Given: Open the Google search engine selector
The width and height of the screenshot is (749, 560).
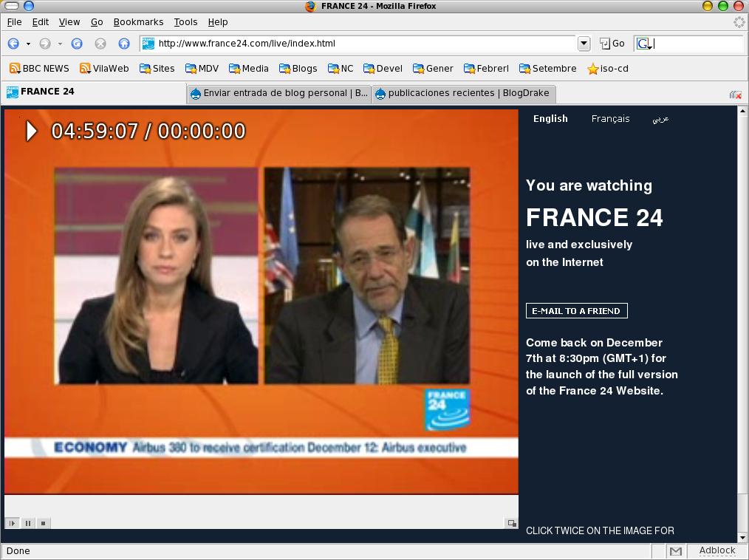Looking at the screenshot, I should point(644,44).
